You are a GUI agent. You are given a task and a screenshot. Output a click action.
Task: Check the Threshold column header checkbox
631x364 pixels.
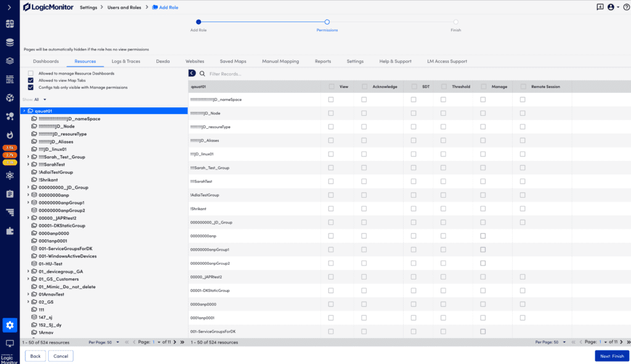(x=444, y=86)
